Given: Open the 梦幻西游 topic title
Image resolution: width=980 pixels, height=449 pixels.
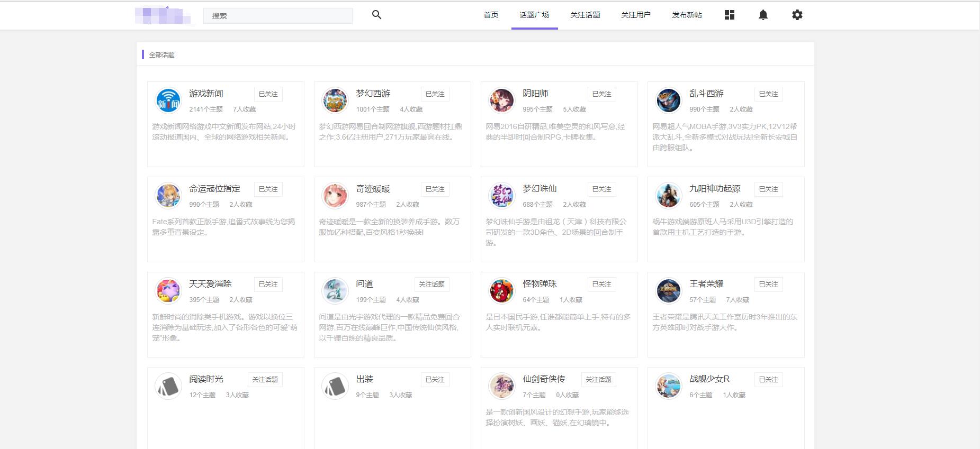Looking at the screenshot, I should pyautogui.click(x=373, y=94).
